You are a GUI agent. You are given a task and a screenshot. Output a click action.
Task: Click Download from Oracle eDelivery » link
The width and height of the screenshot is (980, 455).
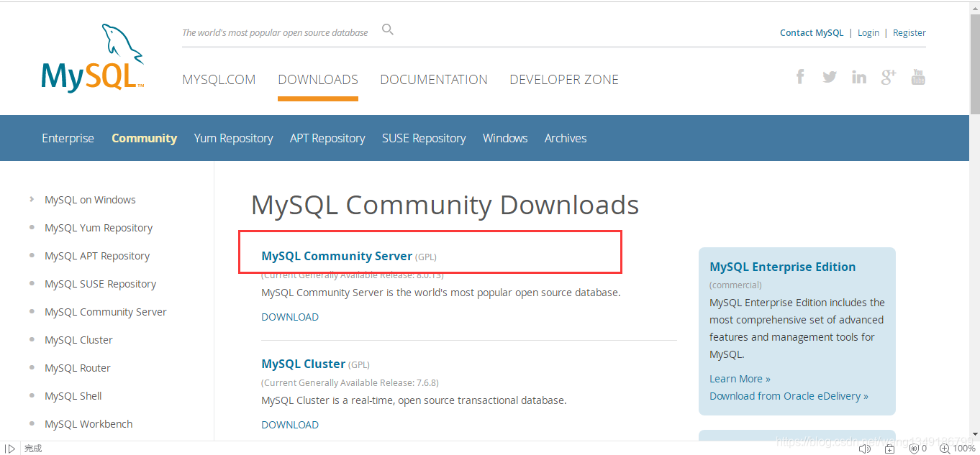(x=789, y=396)
